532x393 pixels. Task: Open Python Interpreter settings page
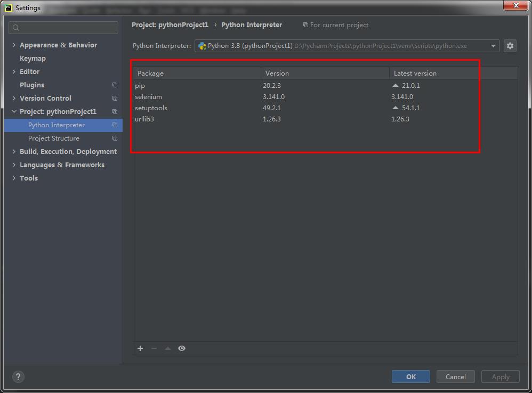point(57,125)
